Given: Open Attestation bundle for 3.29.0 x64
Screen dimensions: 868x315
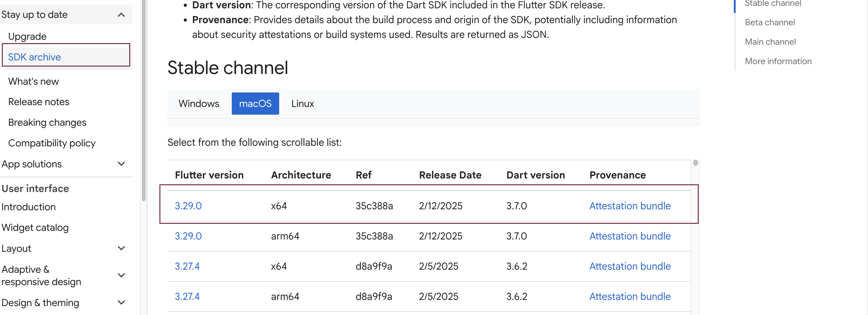Looking at the screenshot, I should pos(630,206).
